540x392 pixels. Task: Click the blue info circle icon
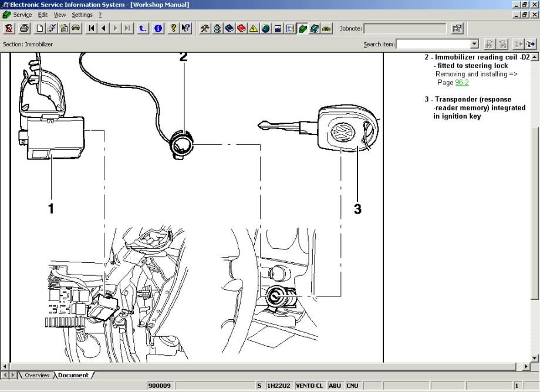158,28
